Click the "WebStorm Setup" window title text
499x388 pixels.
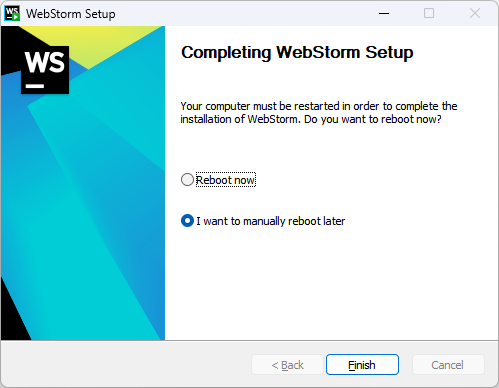71,14
